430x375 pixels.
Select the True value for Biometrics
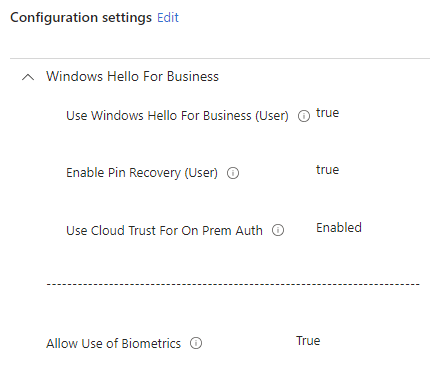[x=308, y=341]
